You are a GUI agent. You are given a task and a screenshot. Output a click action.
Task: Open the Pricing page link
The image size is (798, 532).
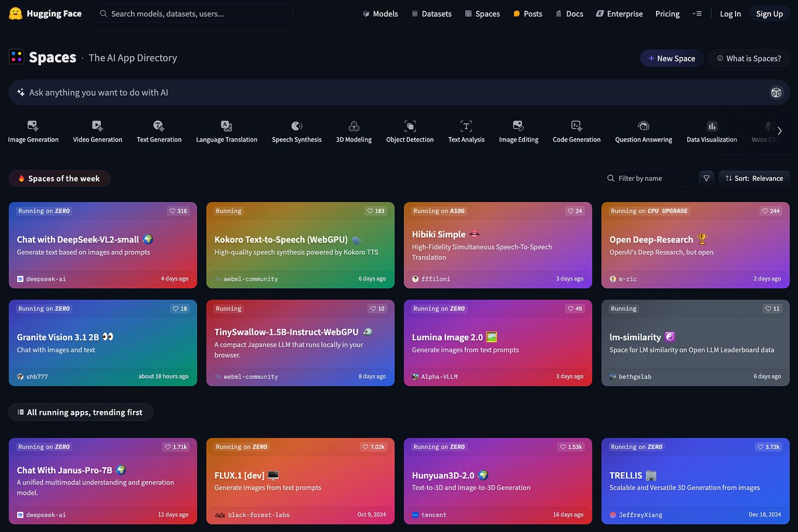tap(668, 14)
